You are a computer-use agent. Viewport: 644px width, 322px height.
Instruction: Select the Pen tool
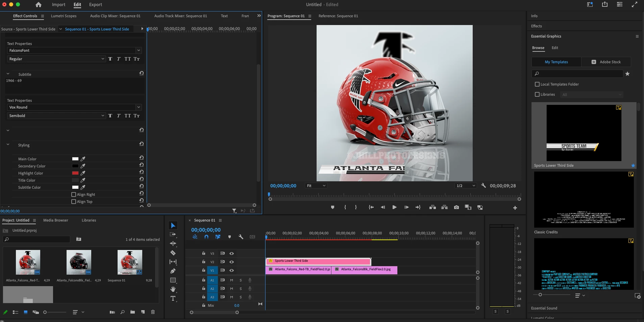[173, 271]
